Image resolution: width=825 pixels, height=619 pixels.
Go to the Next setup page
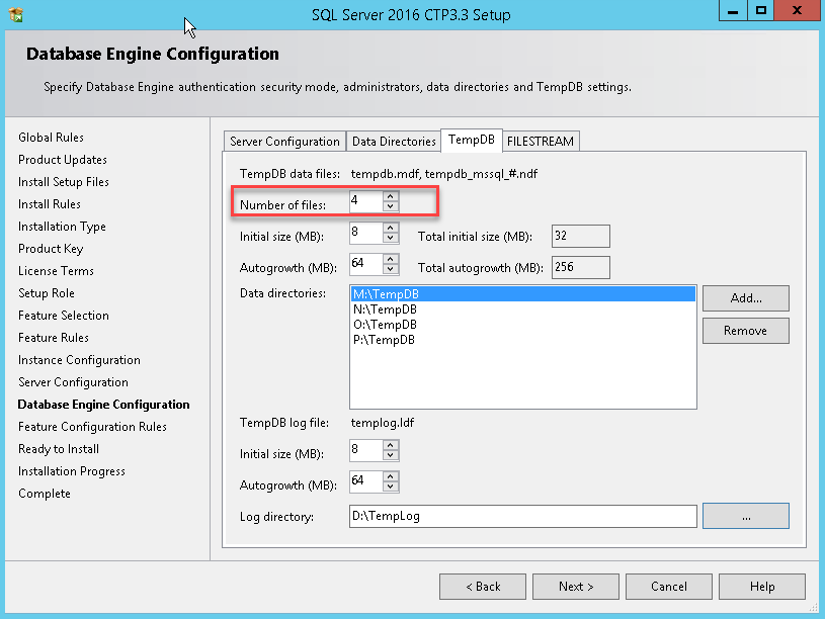point(576,586)
